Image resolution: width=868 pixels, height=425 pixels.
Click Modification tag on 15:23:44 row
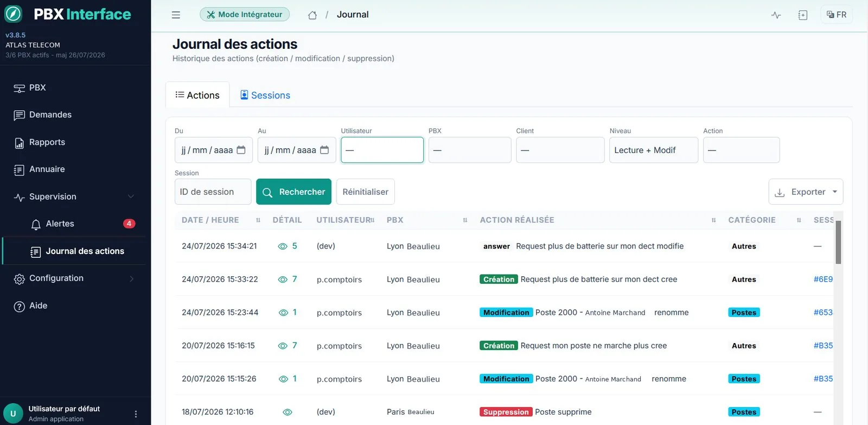(506, 312)
